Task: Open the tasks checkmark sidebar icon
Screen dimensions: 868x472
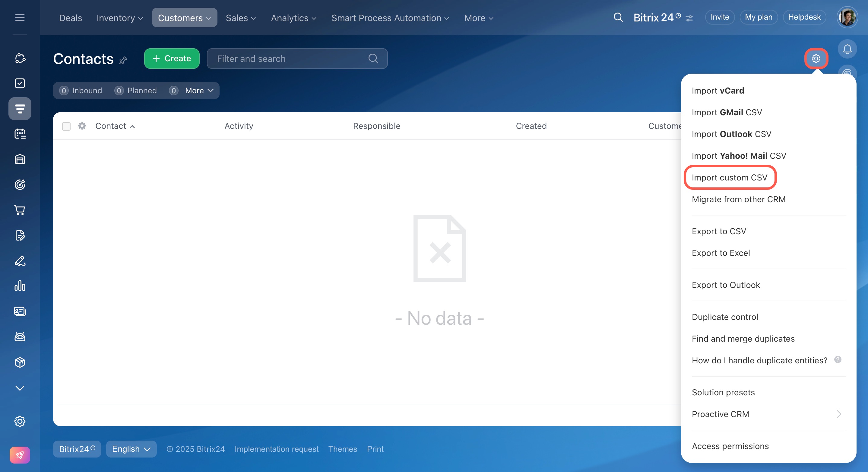Action: point(20,83)
